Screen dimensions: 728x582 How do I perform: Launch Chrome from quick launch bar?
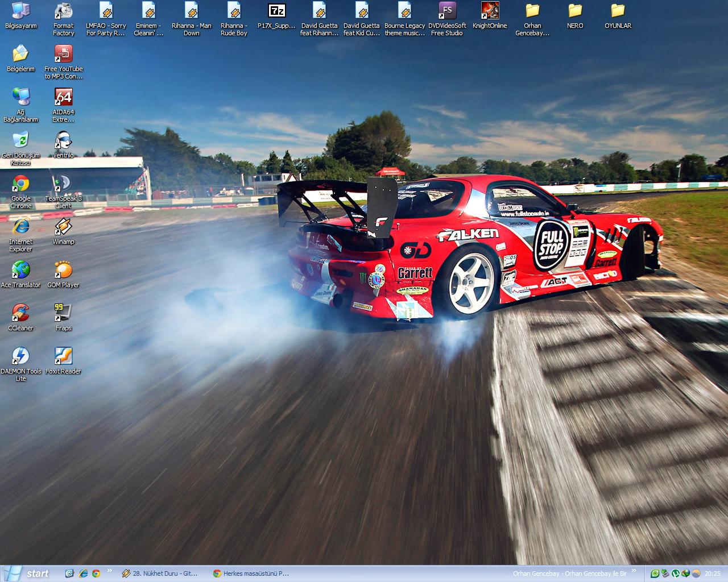(x=96, y=573)
